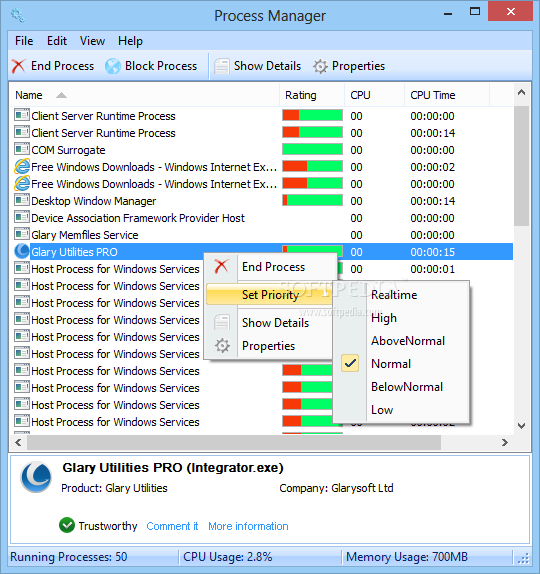Click the rating bar of CPU Time 00:00:00 Client Server Runtime

(x=312, y=115)
